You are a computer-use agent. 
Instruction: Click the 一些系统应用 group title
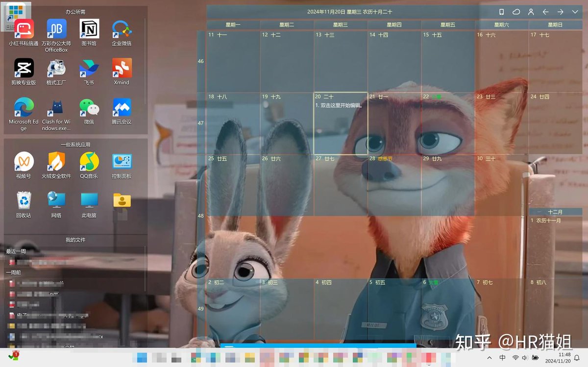tap(75, 145)
